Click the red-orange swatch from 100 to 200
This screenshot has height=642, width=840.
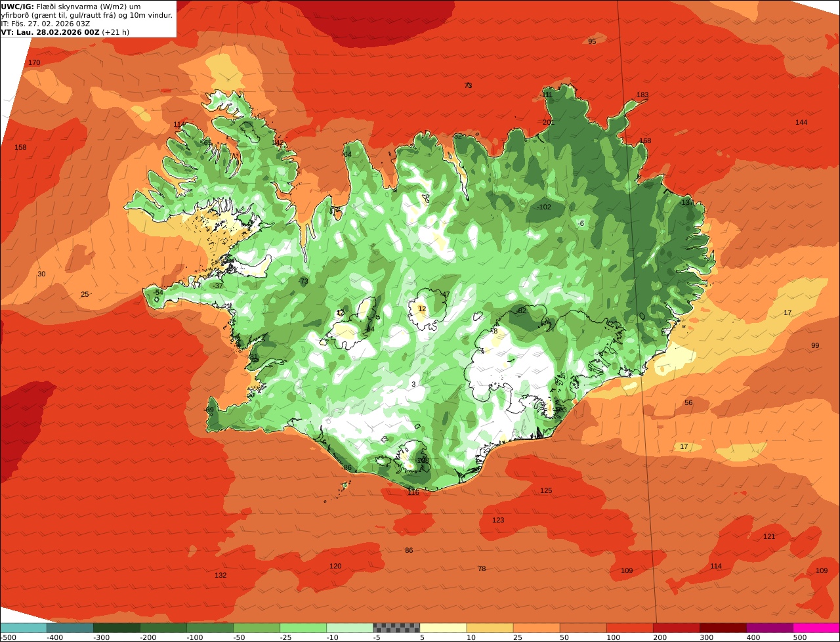[x=630, y=628]
